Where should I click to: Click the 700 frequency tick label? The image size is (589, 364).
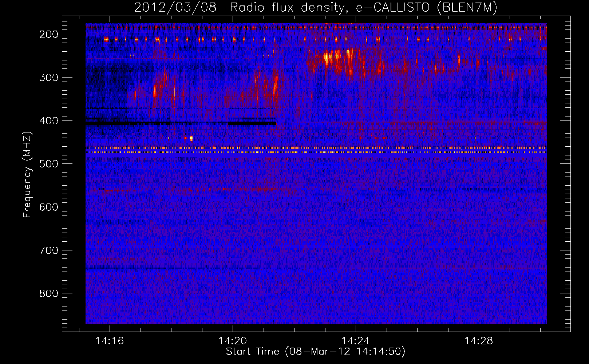pos(49,250)
